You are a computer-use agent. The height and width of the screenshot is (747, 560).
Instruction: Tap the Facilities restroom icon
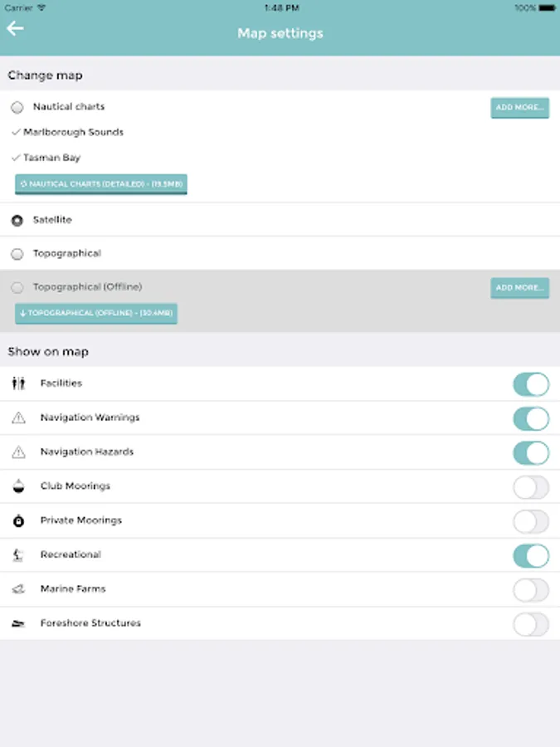(x=18, y=383)
